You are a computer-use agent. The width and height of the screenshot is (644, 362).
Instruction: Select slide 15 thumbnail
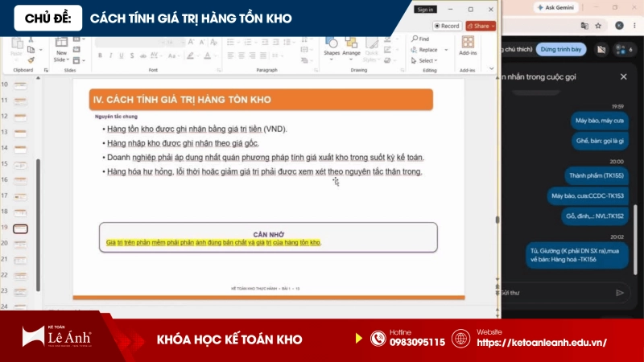coord(20,165)
